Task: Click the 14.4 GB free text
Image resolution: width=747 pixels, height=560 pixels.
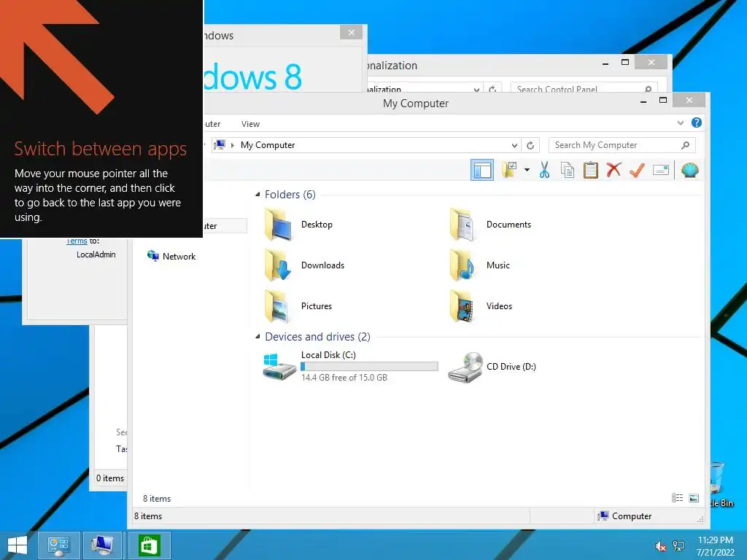Action: coord(344,378)
